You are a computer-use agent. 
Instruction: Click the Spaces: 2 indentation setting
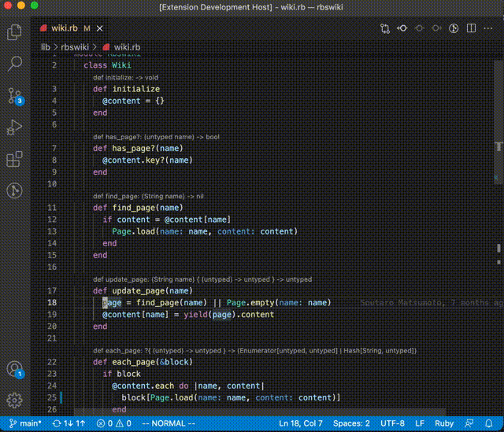click(351, 423)
